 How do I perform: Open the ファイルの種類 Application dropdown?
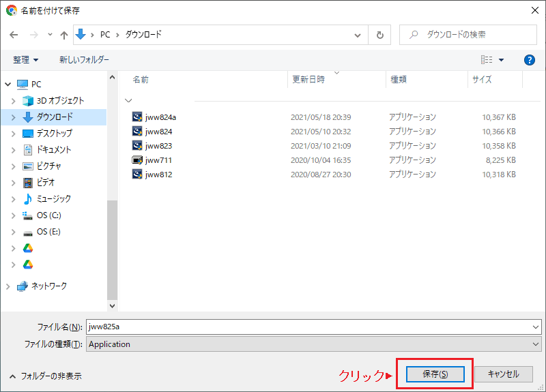pyautogui.click(x=314, y=344)
